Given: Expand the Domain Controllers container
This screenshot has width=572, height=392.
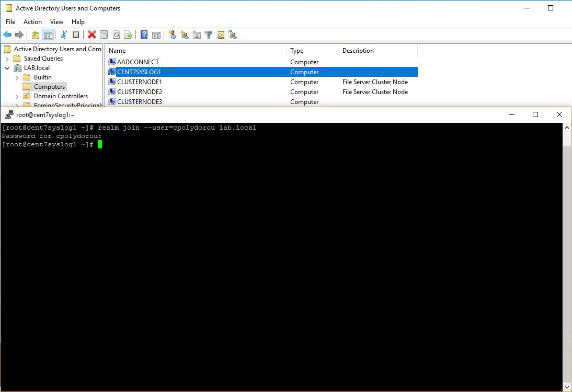Looking at the screenshot, I should tap(16, 96).
